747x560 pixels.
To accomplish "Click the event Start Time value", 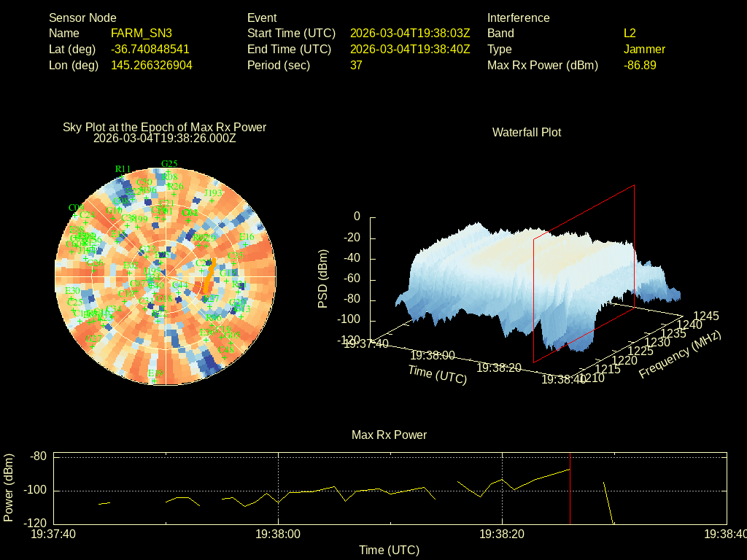I will coord(410,33).
